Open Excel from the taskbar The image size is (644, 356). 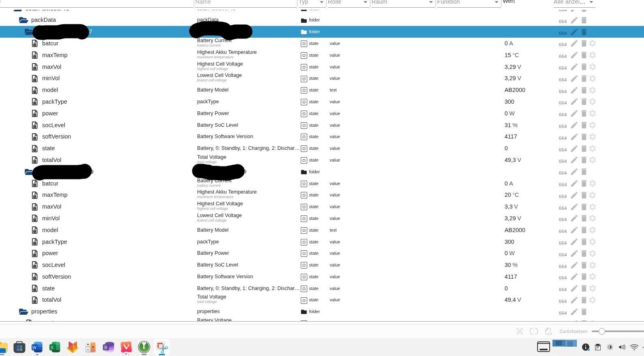(x=55, y=347)
